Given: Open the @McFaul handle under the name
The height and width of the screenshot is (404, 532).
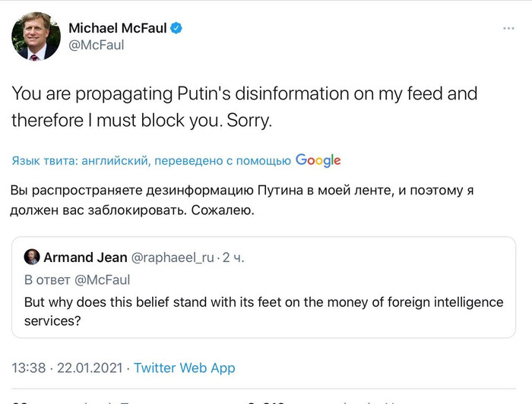Looking at the screenshot, I should (x=96, y=46).
